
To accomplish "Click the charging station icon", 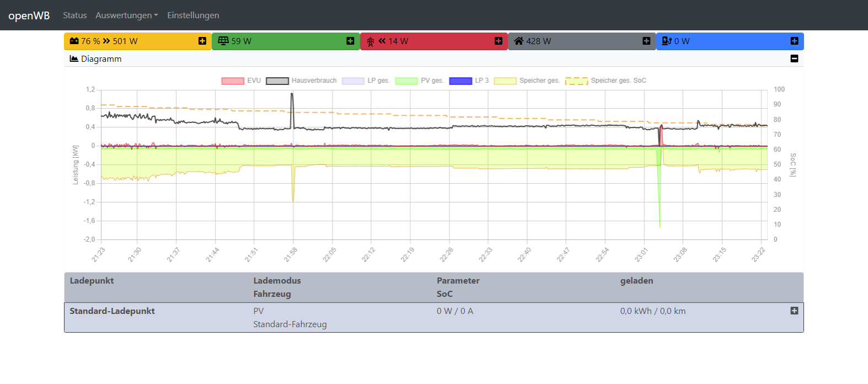I will click(x=666, y=41).
